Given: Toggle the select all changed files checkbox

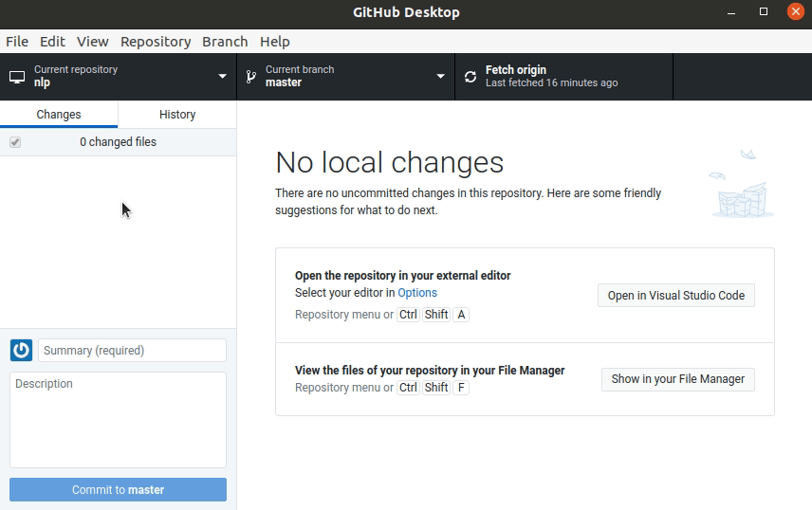Looking at the screenshot, I should click(x=15, y=142).
